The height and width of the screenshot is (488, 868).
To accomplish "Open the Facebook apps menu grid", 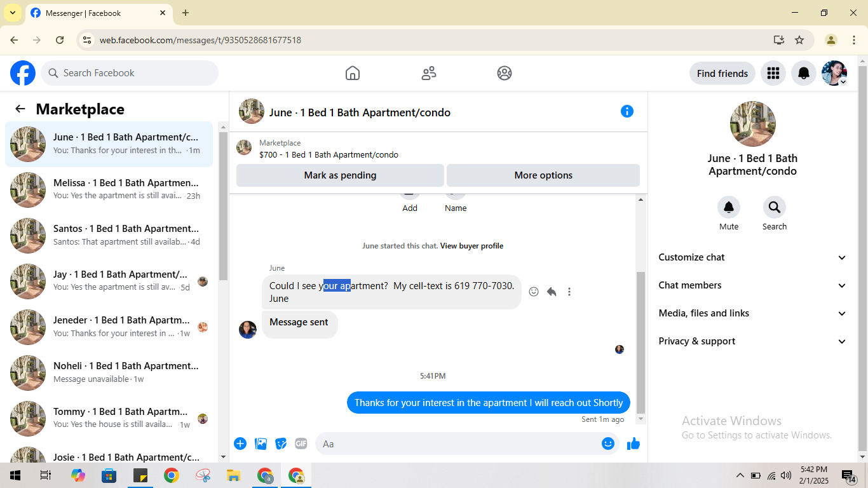I will pos(773,73).
